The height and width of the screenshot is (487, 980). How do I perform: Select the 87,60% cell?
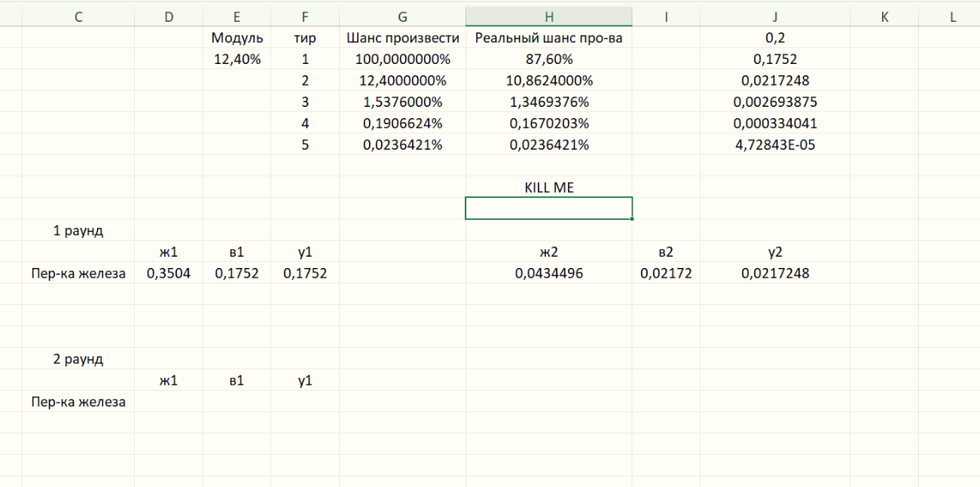(x=549, y=59)
